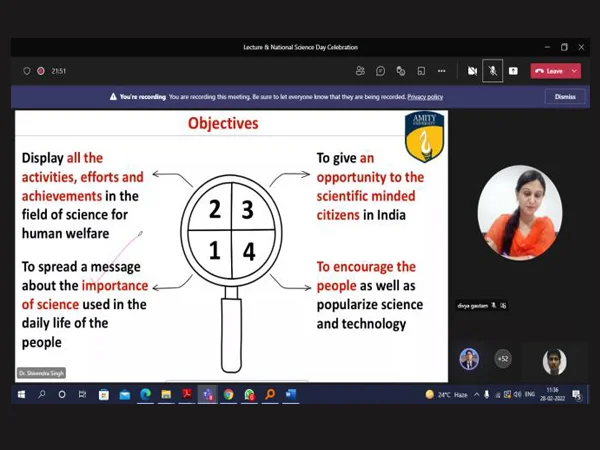This screenshot has height=450, width=600.
Task: Click the 21:51 meeting timer
Action: tap(59, 71)
